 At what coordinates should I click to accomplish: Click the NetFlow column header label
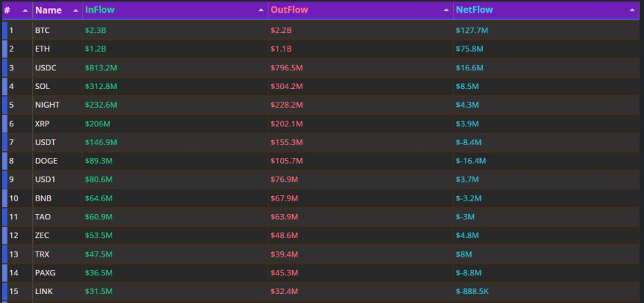tap(473, 10)
